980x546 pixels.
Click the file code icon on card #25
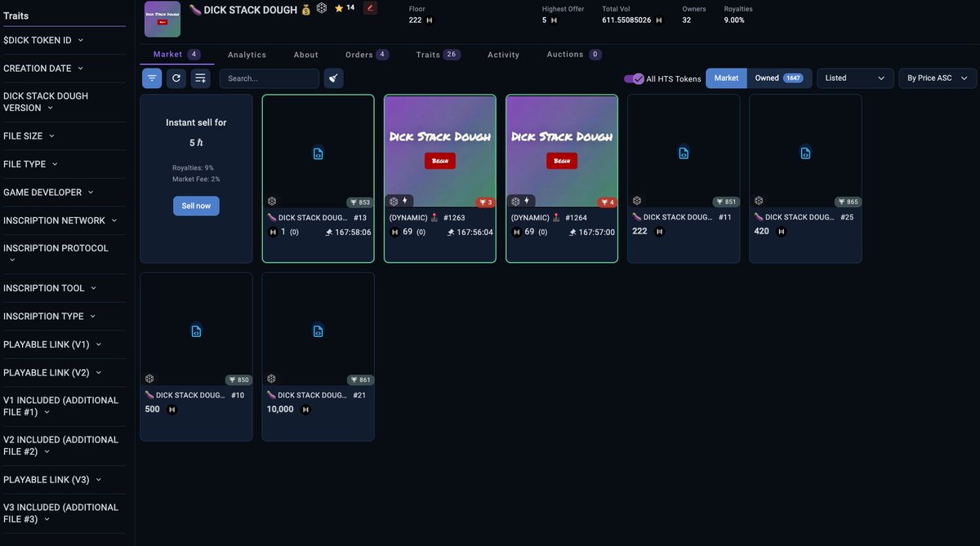[805, 153]
